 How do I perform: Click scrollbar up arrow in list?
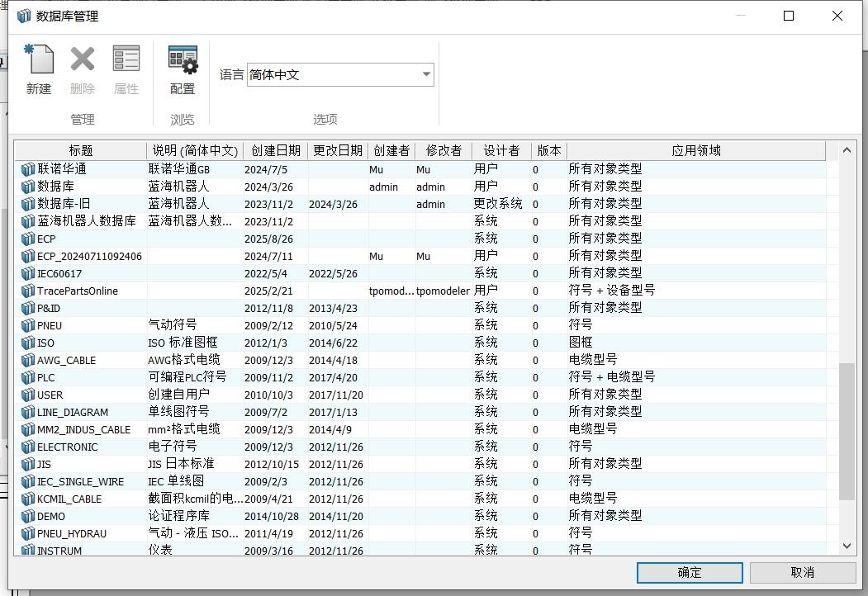coord(847,150)
